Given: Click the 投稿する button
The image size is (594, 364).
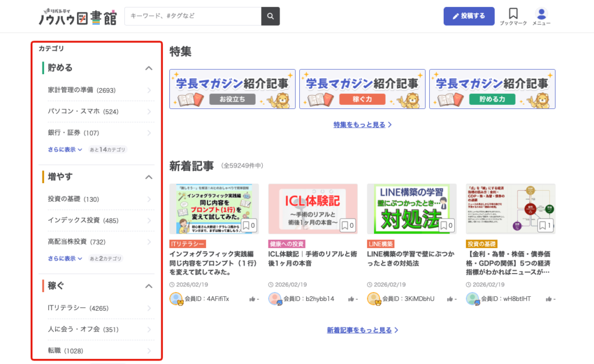Looking at the screenshot, I should coord(469,16).
